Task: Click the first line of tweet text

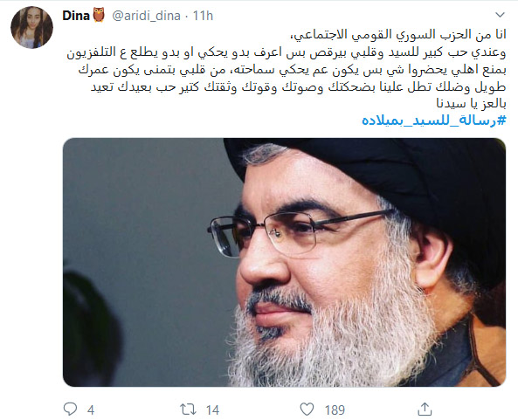Action: (x=397, y=35)
